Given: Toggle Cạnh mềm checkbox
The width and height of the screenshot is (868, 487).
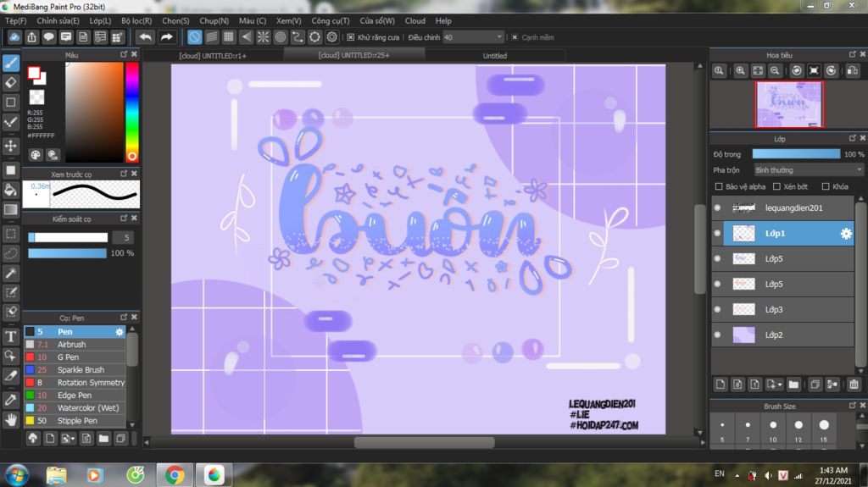Looking at the screenshot, I should [x=515, y=37].
